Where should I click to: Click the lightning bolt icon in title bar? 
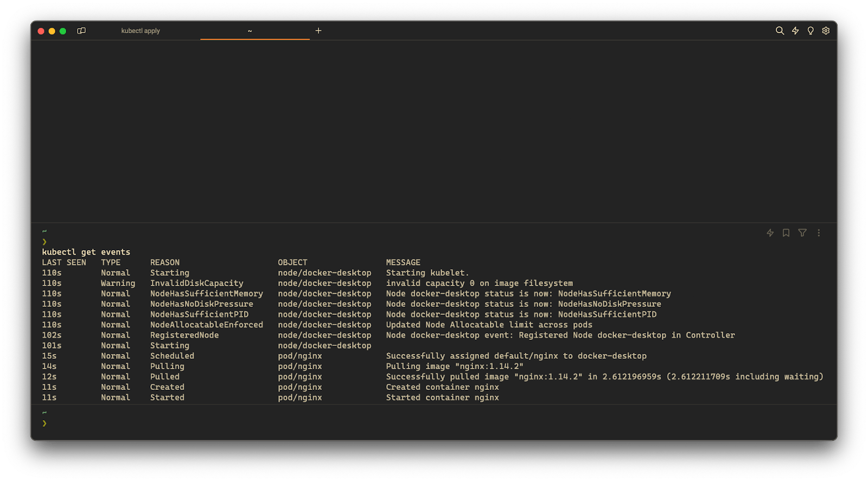pyautogui.click(x=795, y=31)
